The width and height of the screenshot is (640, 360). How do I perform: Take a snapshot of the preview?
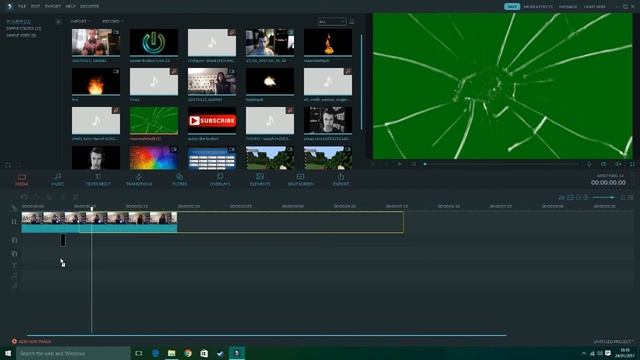tap(603, 164)
